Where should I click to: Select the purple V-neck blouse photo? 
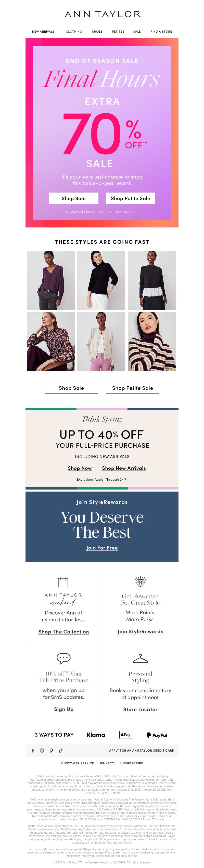pyautogui.click(x=51, y=280)
